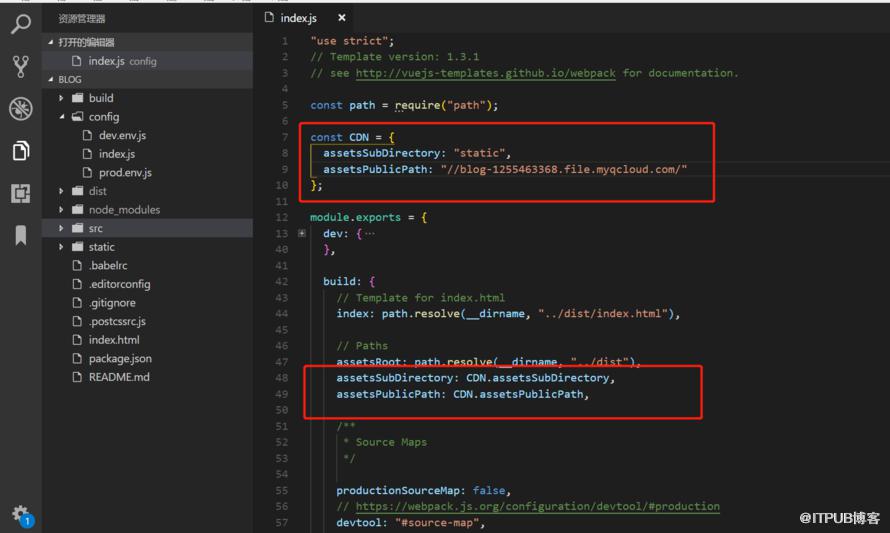Image resolution: width=890 pixels, height=533 pixels.
Task: Collapse the BLOG project section
Action: tap(51, 79)
